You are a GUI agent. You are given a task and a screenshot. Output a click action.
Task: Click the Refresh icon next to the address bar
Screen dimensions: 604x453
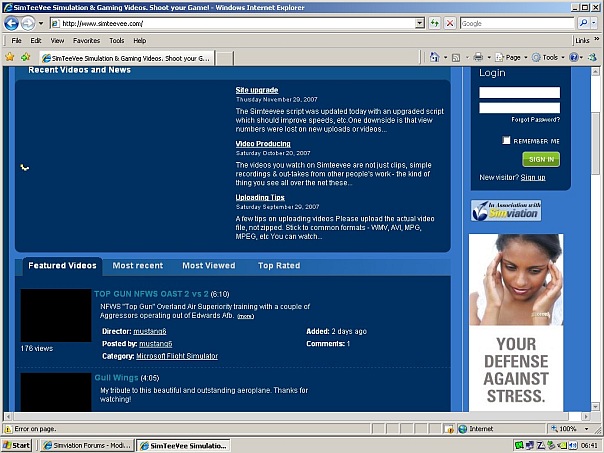pos(435,23)
